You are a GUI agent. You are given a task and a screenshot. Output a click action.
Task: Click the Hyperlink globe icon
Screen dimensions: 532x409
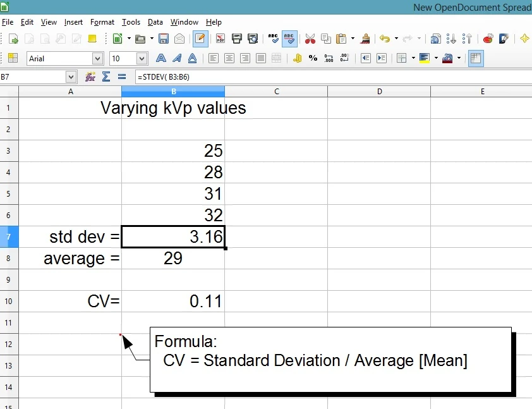pos(435,39)
